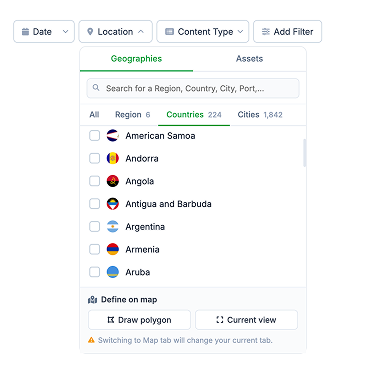Image resolution: width=378 pixels, height=373 pixels.
Task: Click the Current view button
Action: pos(246,320)
